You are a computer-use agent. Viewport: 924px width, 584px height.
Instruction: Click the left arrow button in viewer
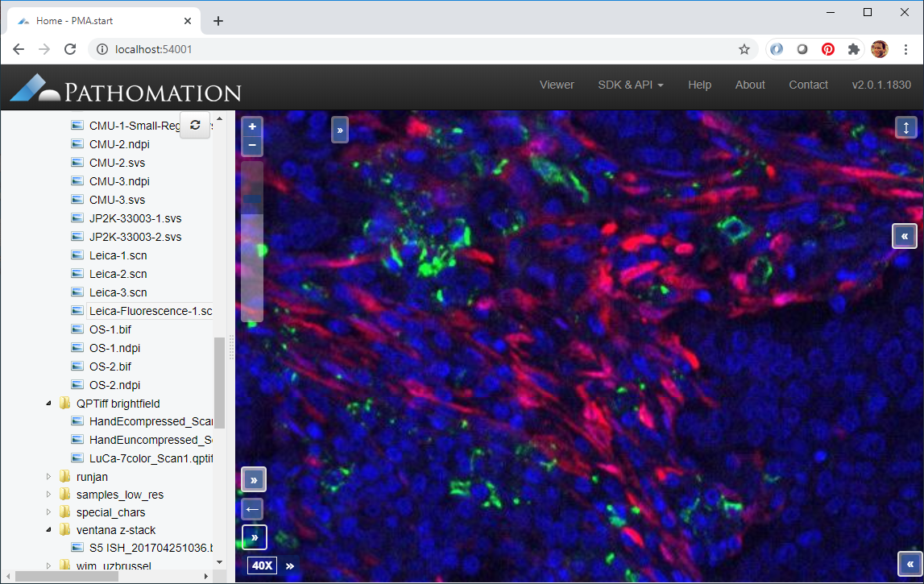[x=253, y=509]
